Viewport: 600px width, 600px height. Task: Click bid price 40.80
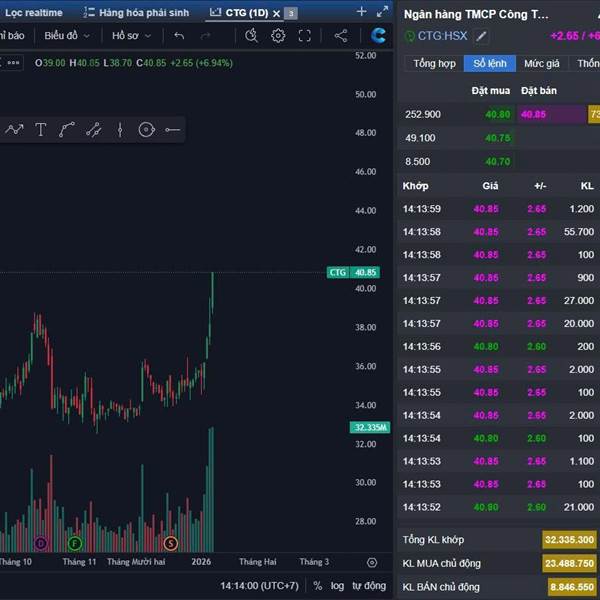pos(497,114)
